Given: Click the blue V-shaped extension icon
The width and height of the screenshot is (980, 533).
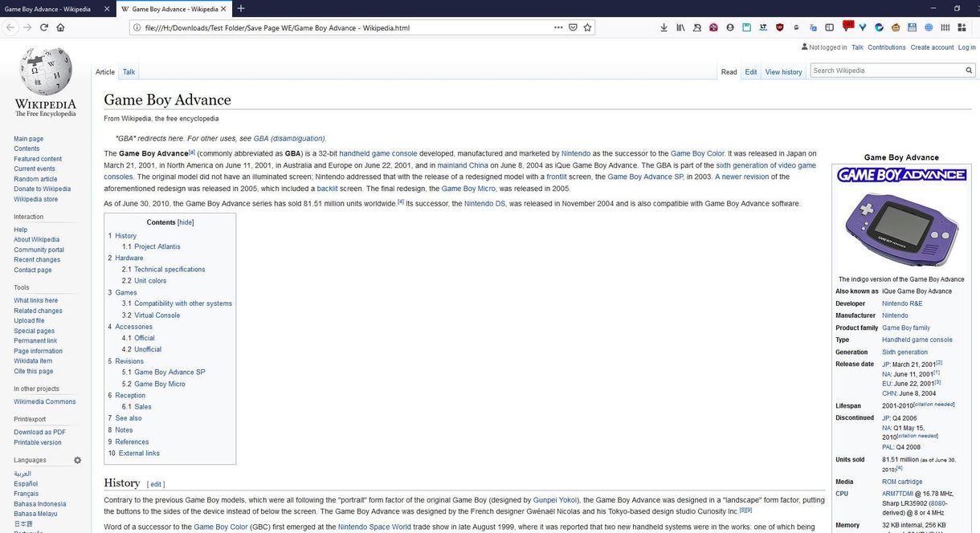Looking at the screenshot, I should (863, 27).
